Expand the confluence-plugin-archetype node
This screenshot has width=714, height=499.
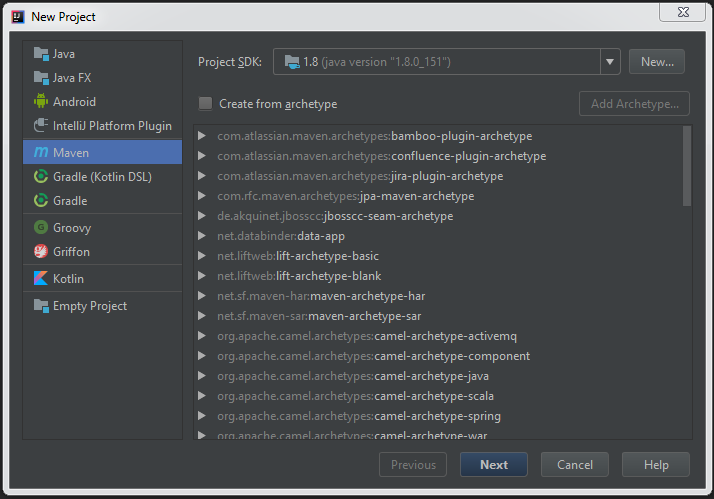(x=202, y=156)
